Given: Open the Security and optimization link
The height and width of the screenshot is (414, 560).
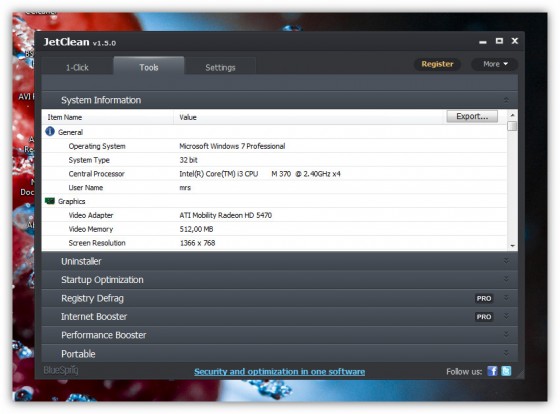Looking at the screenshot, I should pos(280,371).
